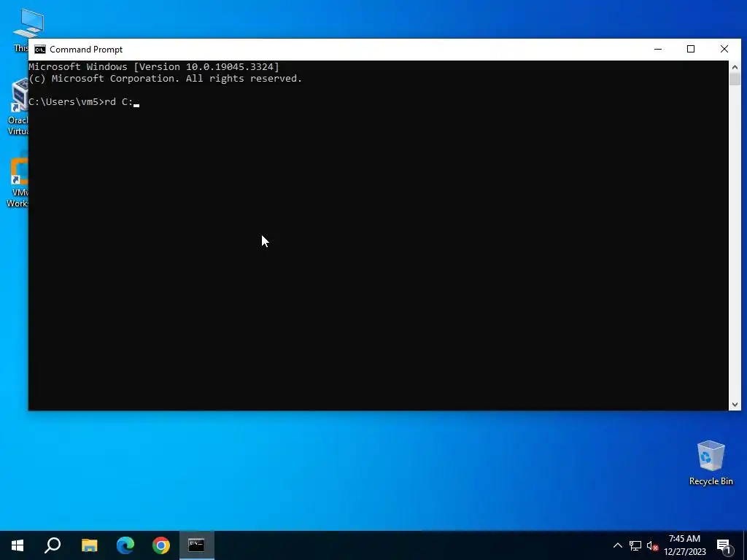Open the notification center icon
This screenshot has width=747, height=560.
click(724, 546)
